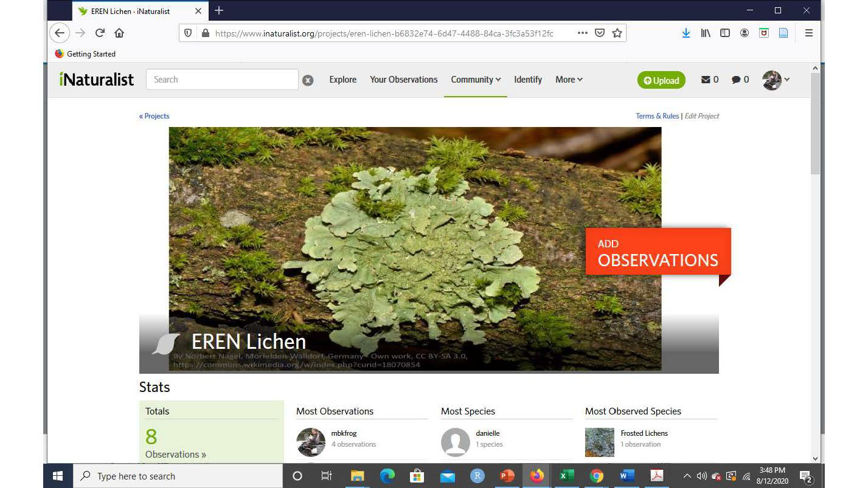Click the Firefox reload page icon
The height and width of the screenshot is (488, 868).
[100, 33]
